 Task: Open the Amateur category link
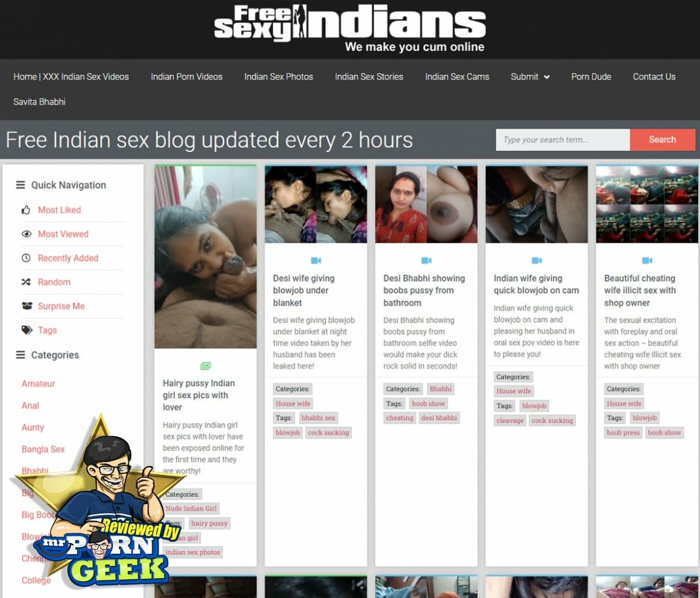(x=39, y=384)
